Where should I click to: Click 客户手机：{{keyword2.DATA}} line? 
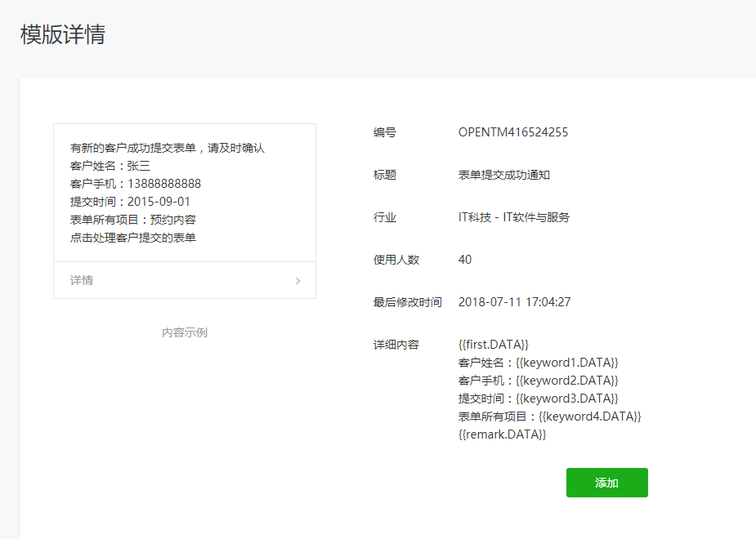538,381
